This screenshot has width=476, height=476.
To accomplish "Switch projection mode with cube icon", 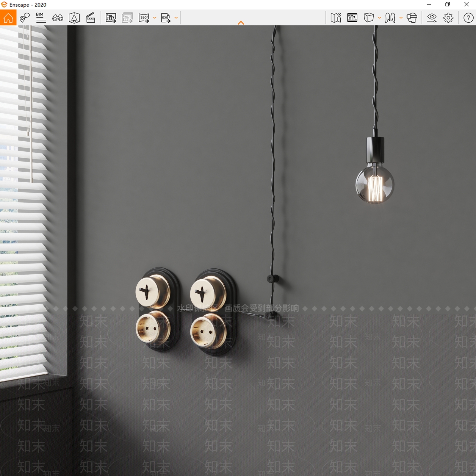I will (x=369, y=18).
